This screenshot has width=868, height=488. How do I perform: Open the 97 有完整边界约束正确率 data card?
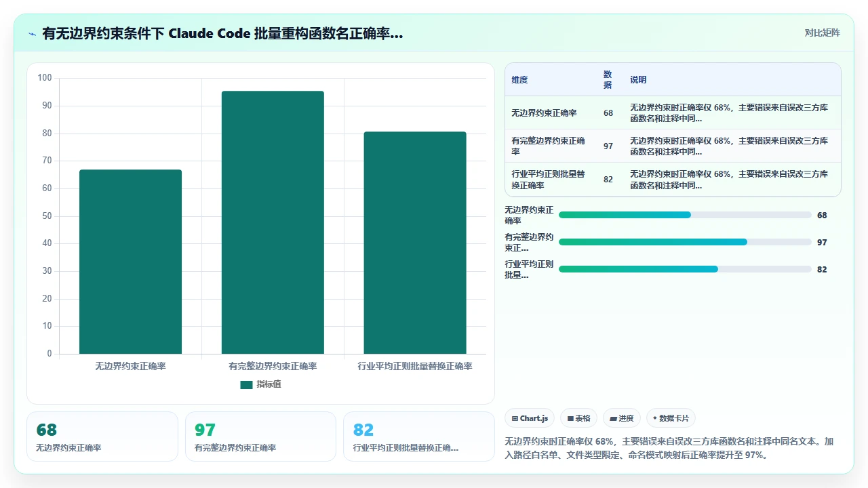click(260, 436)
